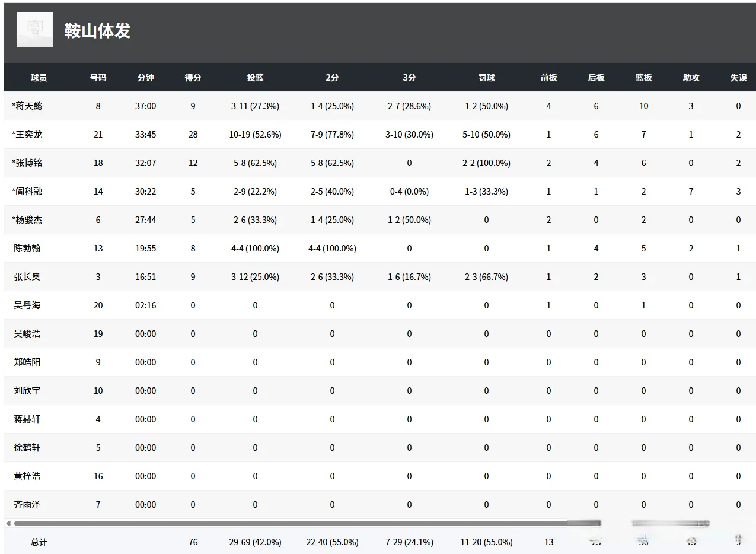This screenshot has width=756, height=554.
Task: Click player name 蒋天懿
Action: click(28, 106)
